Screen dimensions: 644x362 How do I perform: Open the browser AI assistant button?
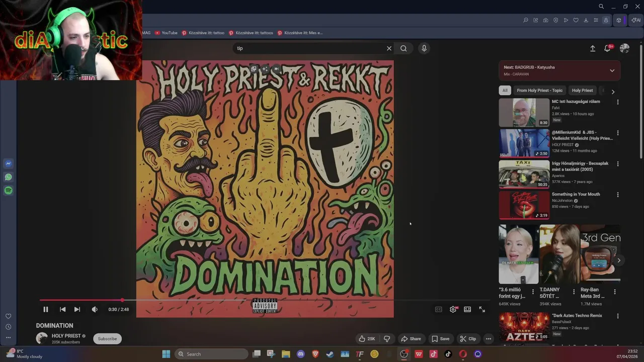(x=636, y=20)
